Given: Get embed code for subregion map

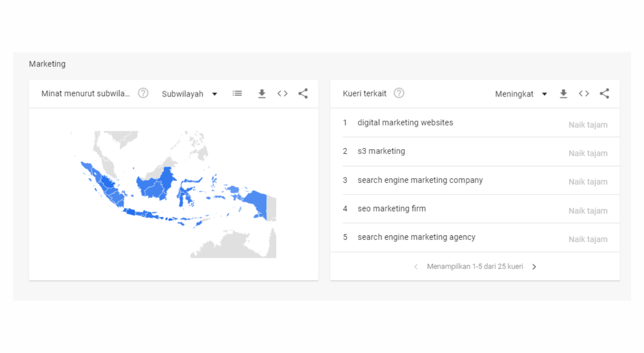Looking at the screenshot, I should (x=282, y=93).
